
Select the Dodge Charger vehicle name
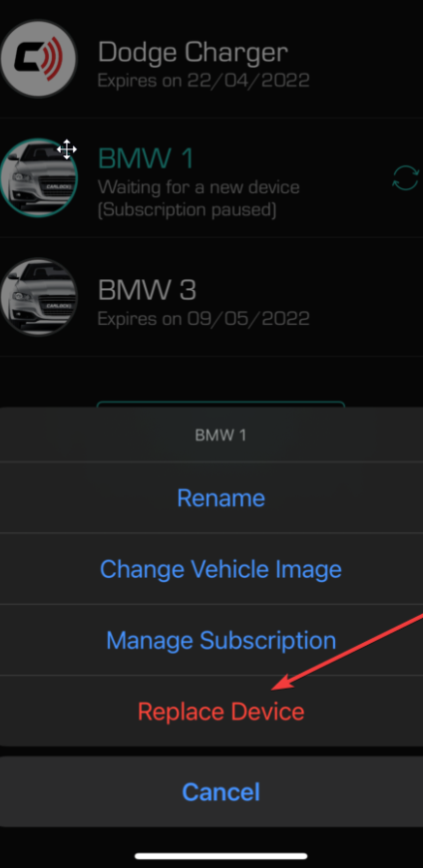pos(193,53)
